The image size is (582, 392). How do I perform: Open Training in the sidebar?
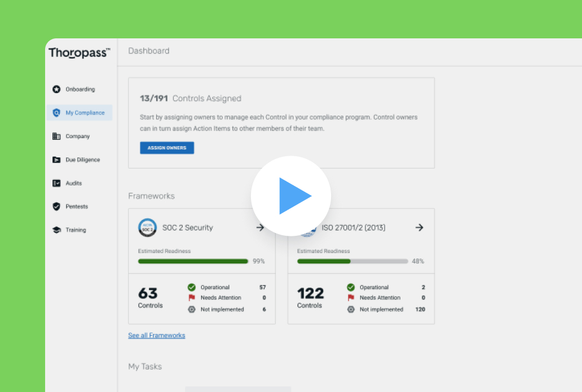click(x=76, y=230)
